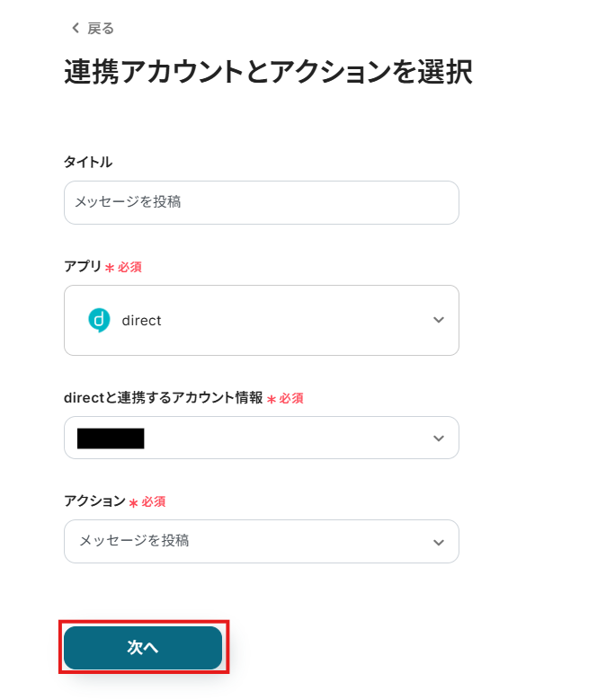Click the タイトル field label
Image resolution: width=597 pixels, height=700 pixels.
click(88, 162)
